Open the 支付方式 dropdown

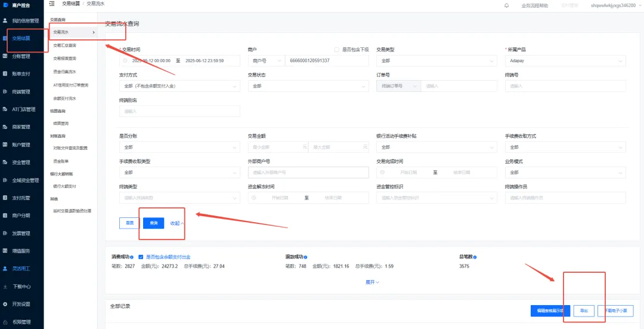pyautogui.click(x=179, y=86)
